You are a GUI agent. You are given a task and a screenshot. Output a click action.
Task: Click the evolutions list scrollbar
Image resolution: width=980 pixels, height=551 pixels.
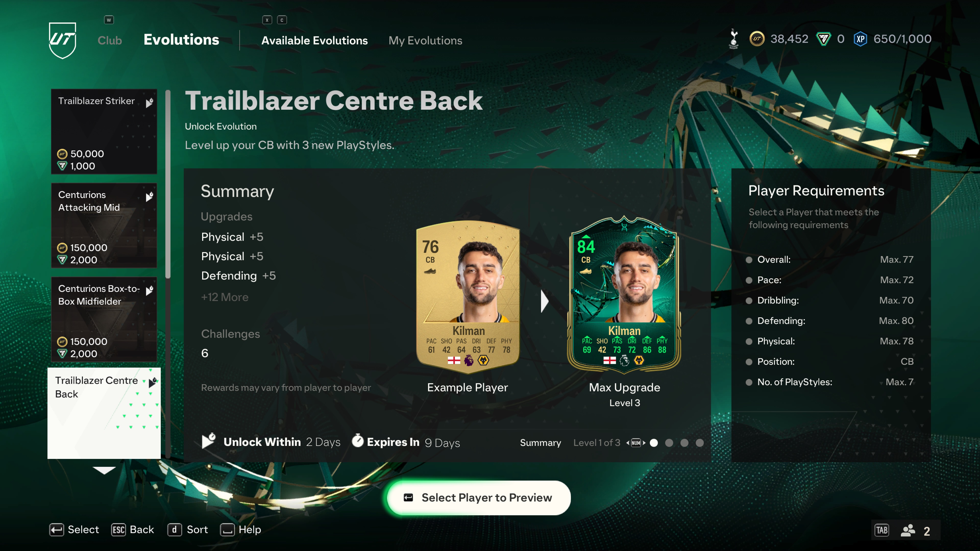[x=168, y=184]
